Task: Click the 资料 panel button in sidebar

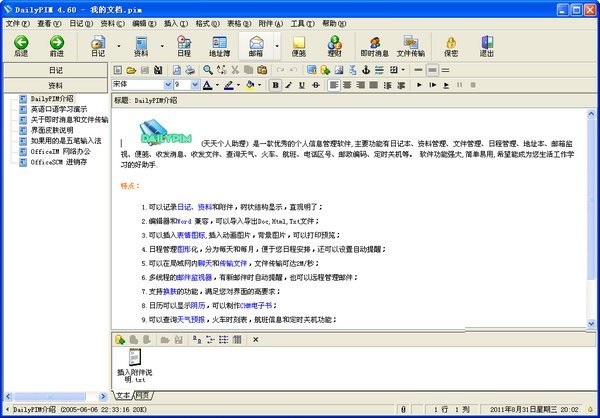Action: (x=56, y=85)
